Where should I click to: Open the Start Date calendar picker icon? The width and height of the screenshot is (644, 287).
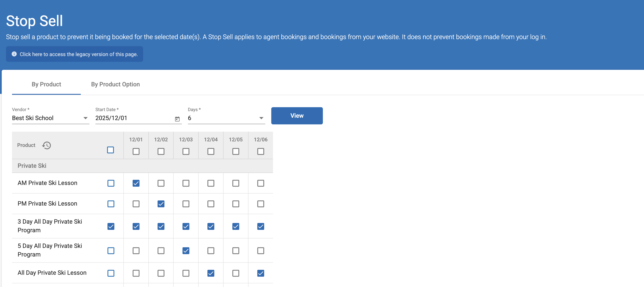tap(177, 119)
